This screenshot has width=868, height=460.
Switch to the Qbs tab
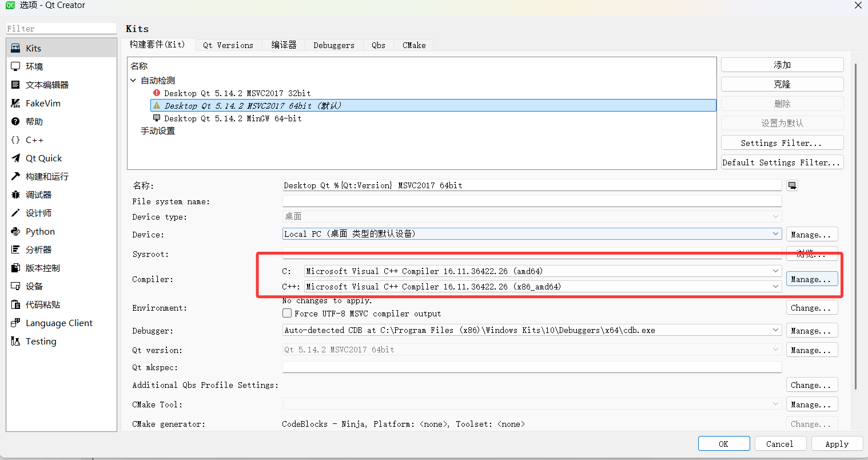coord(379,45)
